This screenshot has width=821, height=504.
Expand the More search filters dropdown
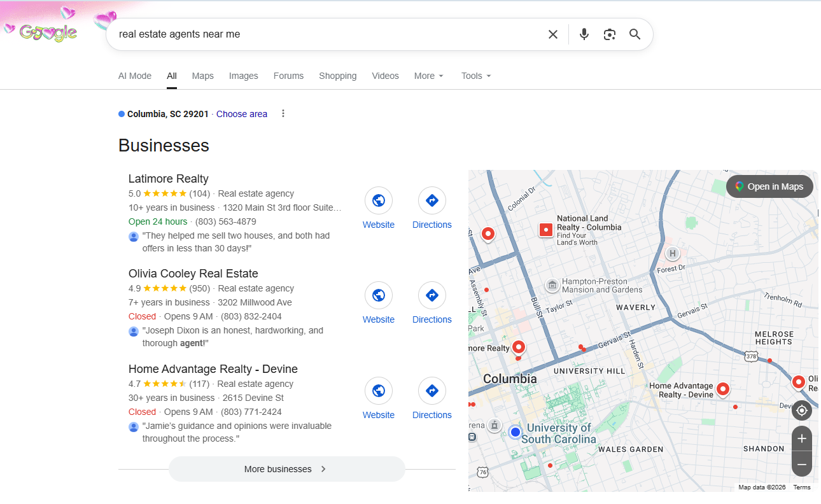tap(429, 76)
